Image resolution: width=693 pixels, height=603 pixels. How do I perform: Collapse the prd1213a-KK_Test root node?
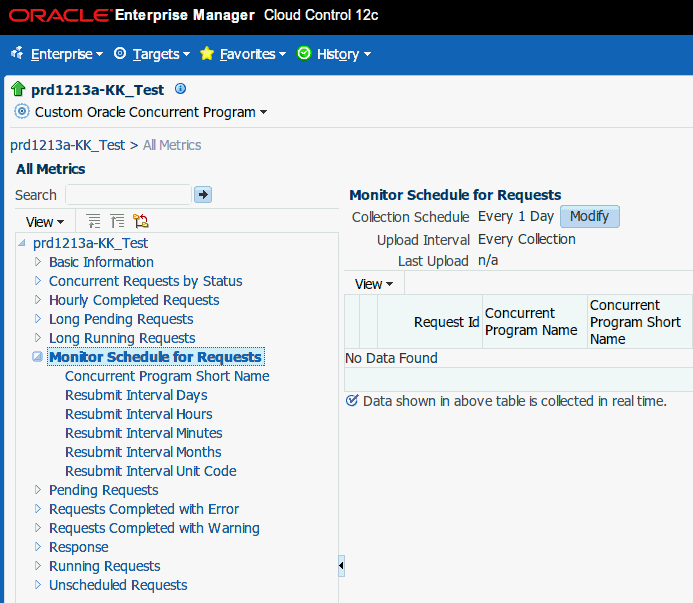pyautogui.click(x=22, y=243)
